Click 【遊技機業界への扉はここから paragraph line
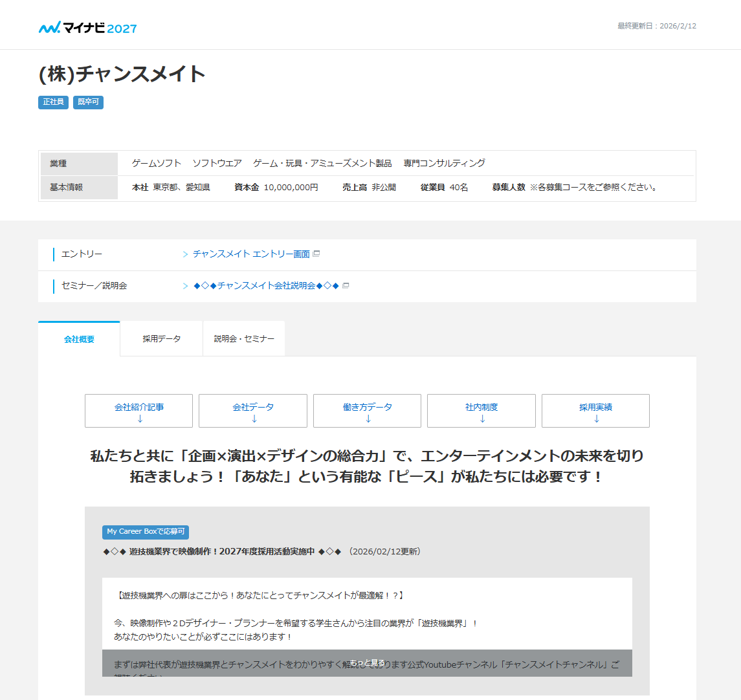This screenshot has width=741, height=700. tap(260, 596)
